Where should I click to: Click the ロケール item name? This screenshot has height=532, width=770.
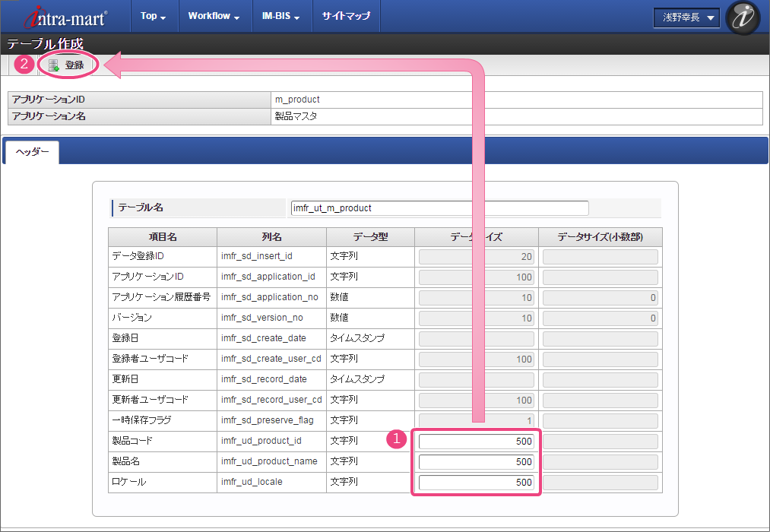(x=128, y=482)
